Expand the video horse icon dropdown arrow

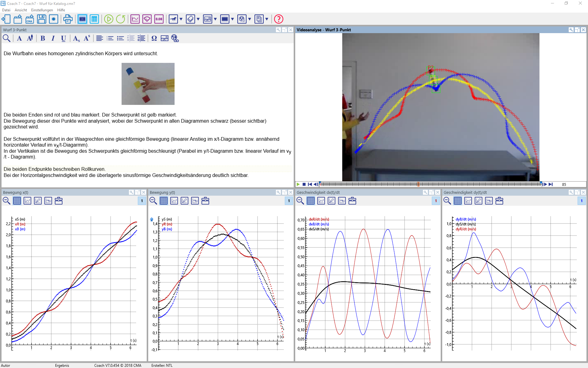[181, 19]
